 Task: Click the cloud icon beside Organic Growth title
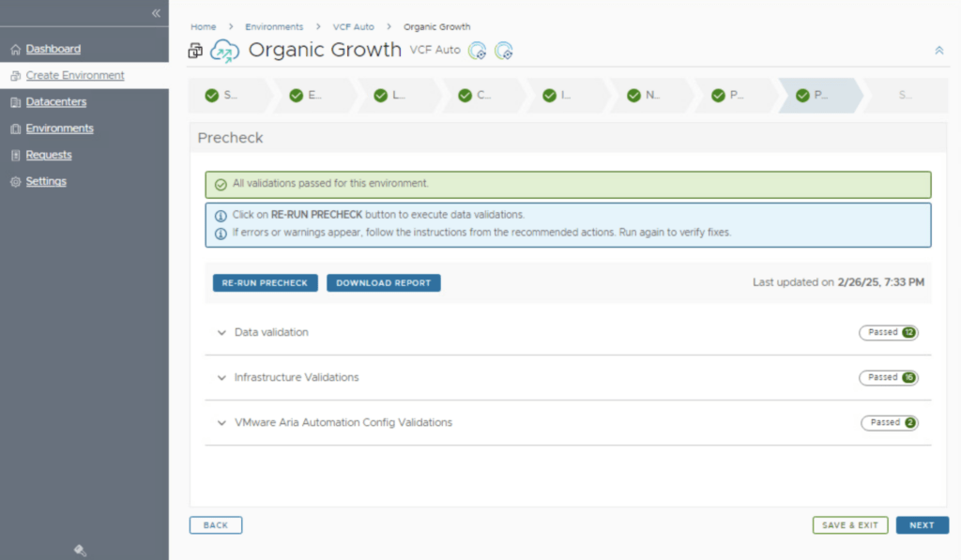pos(224,51)
